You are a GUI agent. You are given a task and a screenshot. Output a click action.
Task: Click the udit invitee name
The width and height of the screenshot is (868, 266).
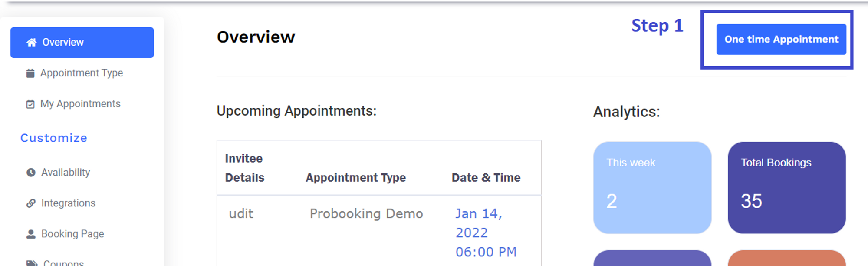coord(241,214)
